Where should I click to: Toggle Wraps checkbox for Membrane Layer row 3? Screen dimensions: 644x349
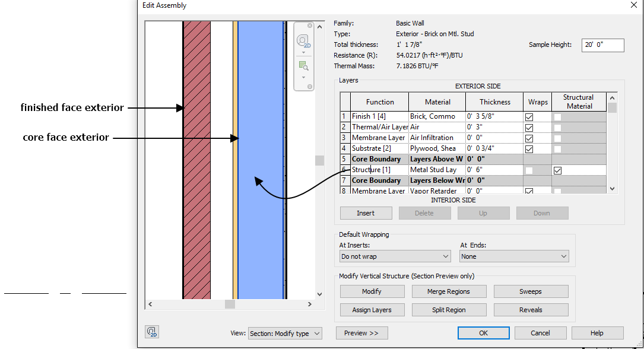tap(529, 138)
